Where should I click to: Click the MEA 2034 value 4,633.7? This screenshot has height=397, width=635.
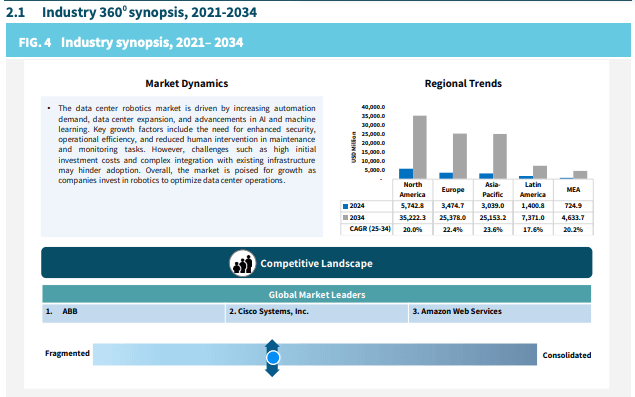point(573,218)
